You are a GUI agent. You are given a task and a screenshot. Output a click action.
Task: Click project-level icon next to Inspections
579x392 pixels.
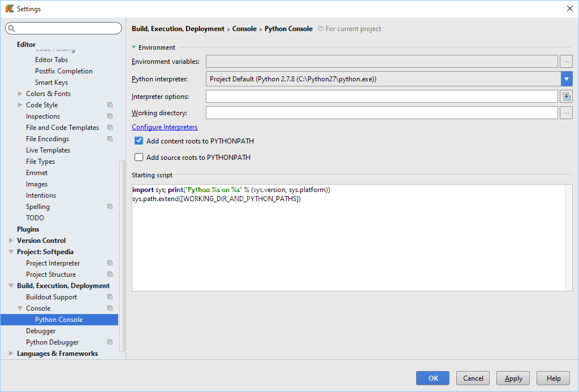(x=110, y=116)
